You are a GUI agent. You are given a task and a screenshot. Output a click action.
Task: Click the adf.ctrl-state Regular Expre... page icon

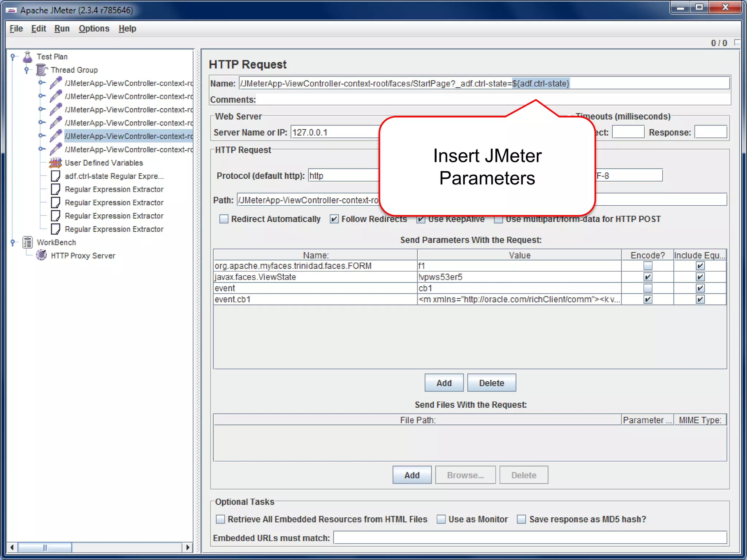tap(56, 176)
